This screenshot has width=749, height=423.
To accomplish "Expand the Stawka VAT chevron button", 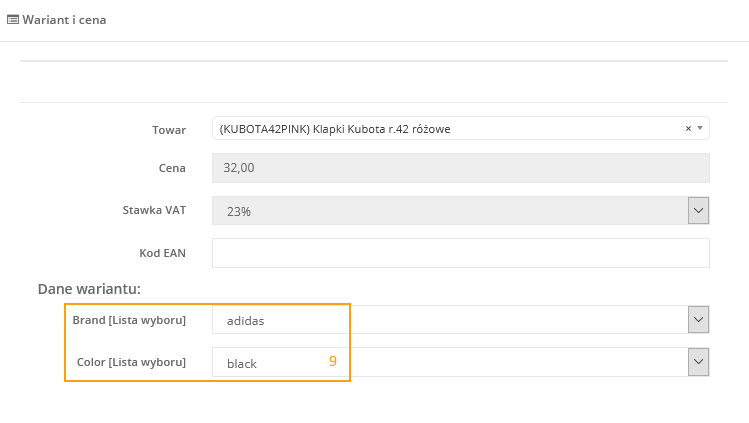I will 698,210.
